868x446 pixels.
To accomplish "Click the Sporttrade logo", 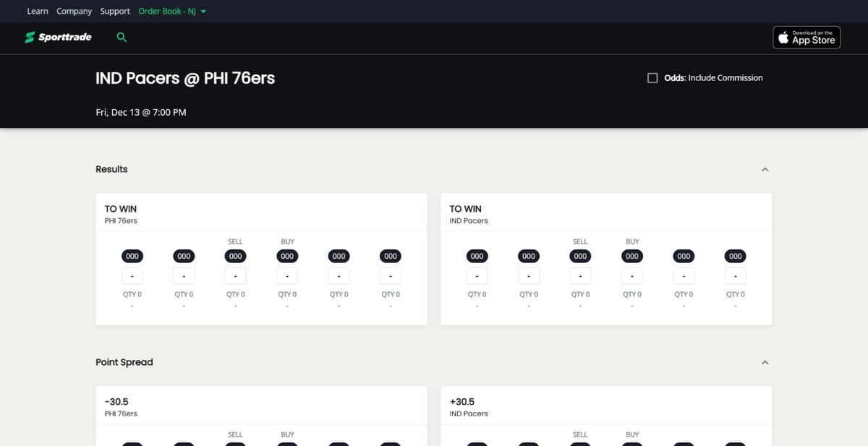I will tap(59, 37).
